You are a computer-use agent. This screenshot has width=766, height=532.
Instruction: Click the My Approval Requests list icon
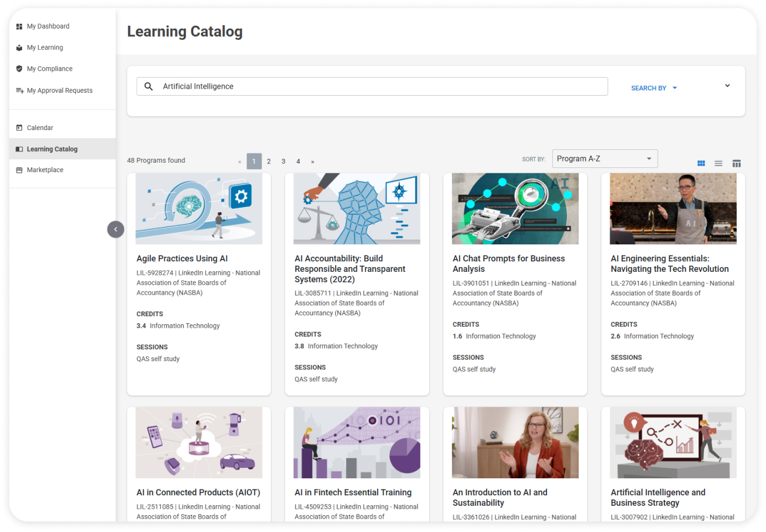[20, 90]
